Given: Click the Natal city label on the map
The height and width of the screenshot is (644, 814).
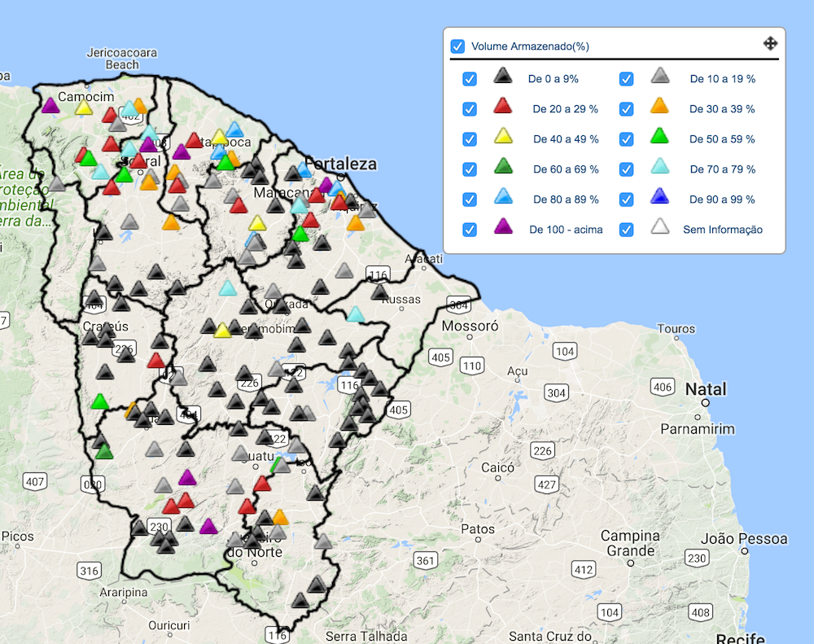Looking at the screenshot, I should [x=705, y=389].
